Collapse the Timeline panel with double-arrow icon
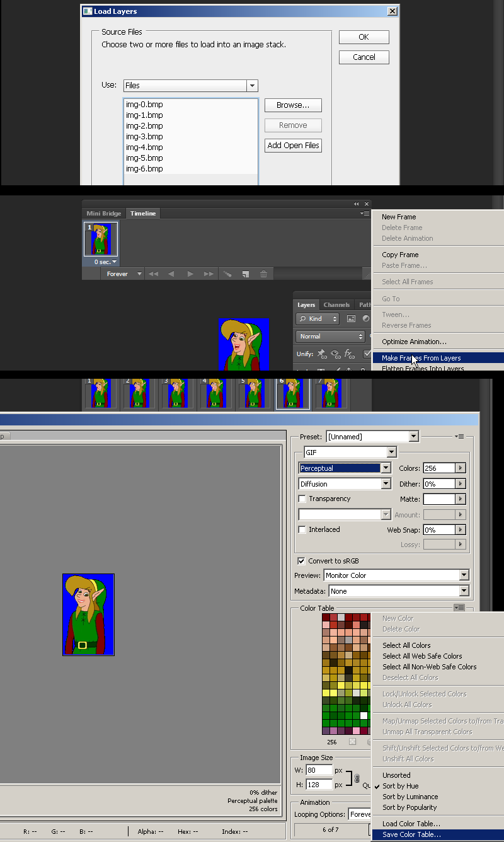 (x=357, y=204)
